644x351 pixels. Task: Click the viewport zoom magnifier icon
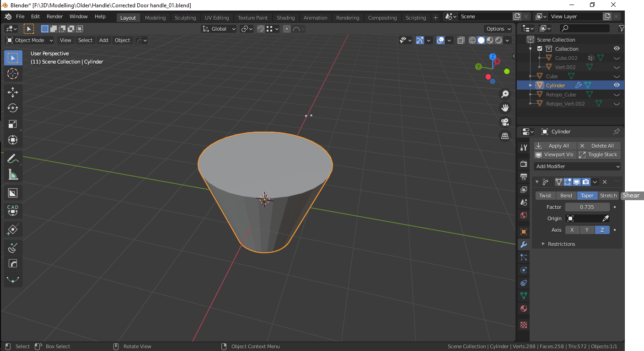(x=505, y=94)
